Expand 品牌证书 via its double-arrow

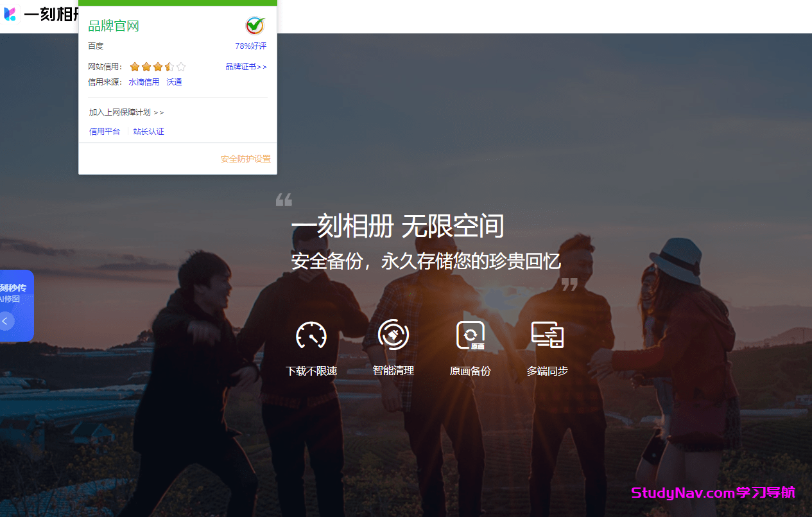246,66
